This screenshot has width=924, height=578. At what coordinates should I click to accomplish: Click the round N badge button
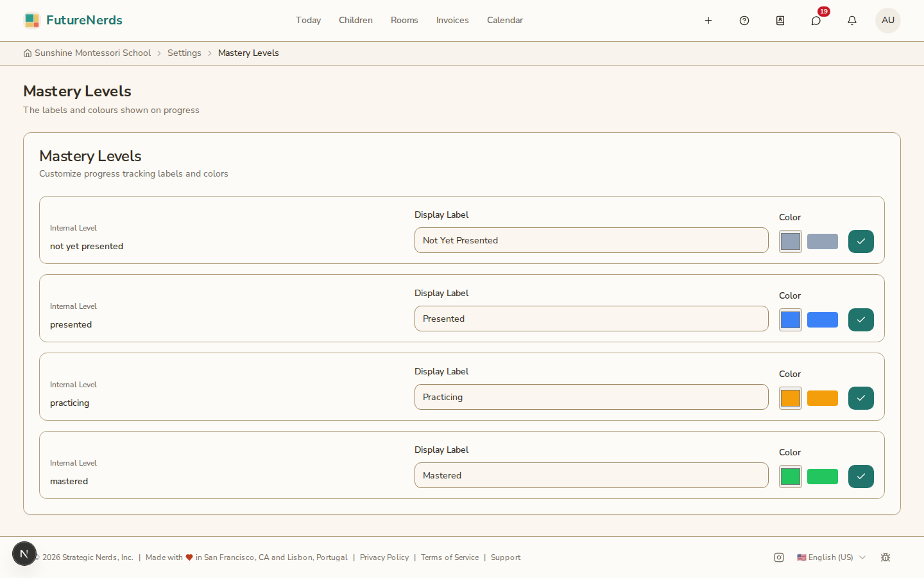tap(24, 554)
